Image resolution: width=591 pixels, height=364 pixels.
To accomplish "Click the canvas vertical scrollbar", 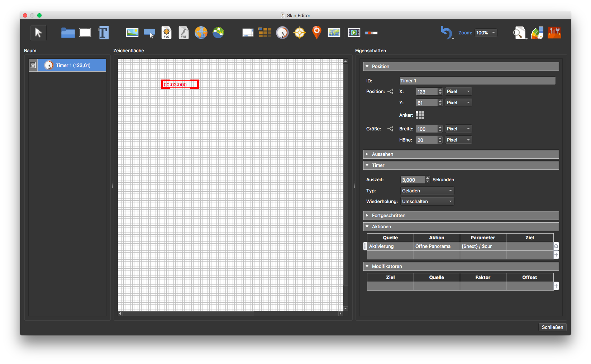I will click(345, 175).
